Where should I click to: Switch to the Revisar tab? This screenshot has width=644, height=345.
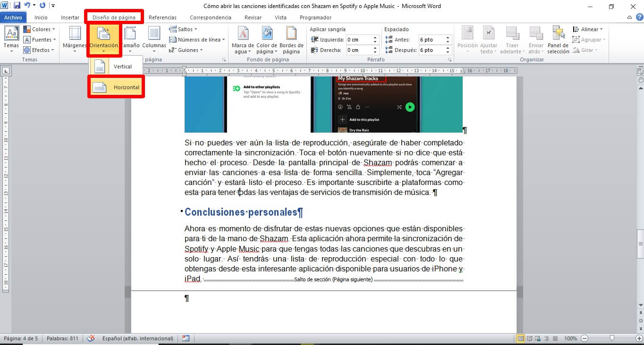pos(253,17)
